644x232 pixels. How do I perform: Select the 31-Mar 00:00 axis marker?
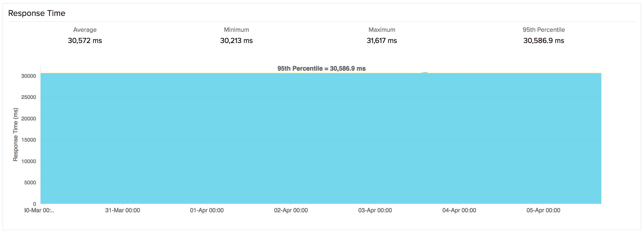click(x=122, y=211)
